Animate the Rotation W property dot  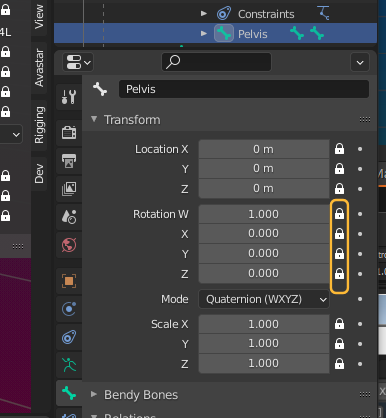[x=360, y=214]
